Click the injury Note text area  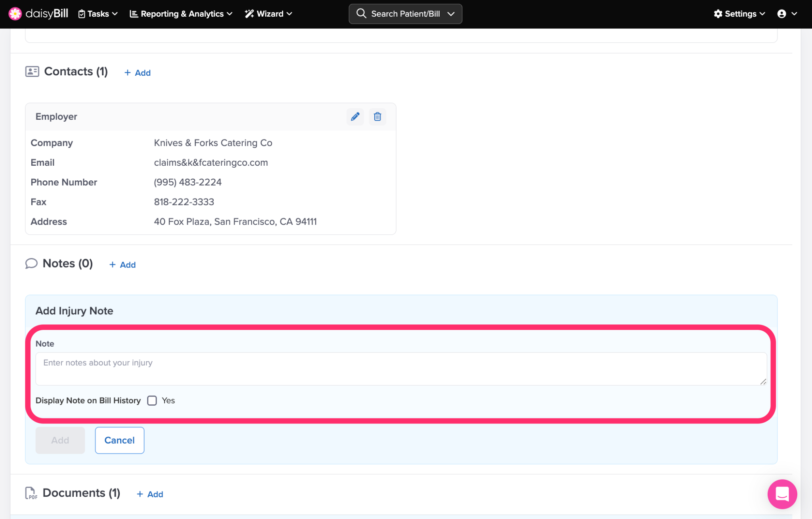coord(400,368)
